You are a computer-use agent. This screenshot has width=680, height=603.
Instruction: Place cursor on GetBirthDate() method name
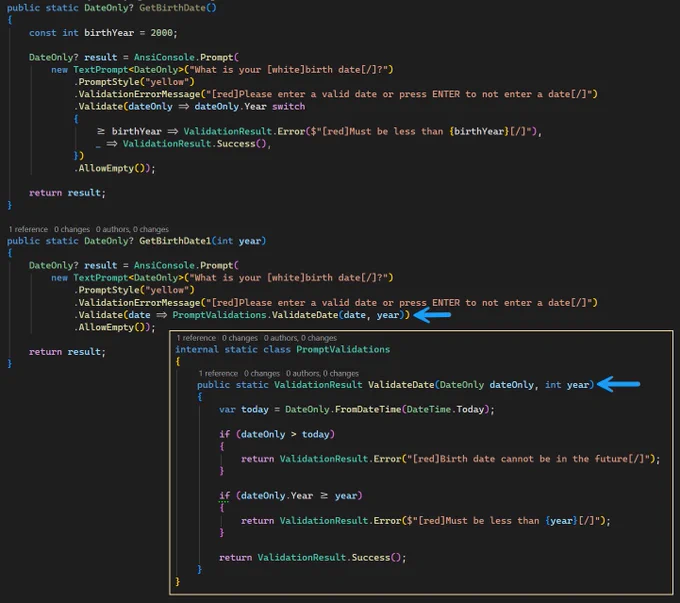pos(172,7)
